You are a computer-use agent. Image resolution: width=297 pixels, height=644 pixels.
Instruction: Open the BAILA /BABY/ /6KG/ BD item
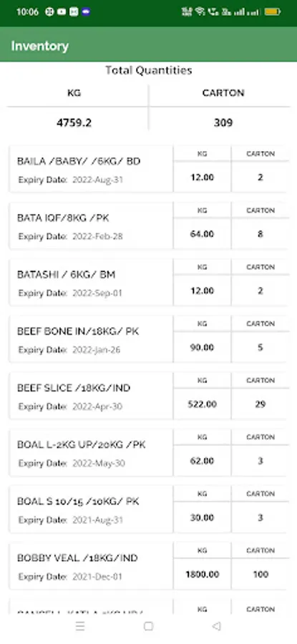[x=148, y=169]
